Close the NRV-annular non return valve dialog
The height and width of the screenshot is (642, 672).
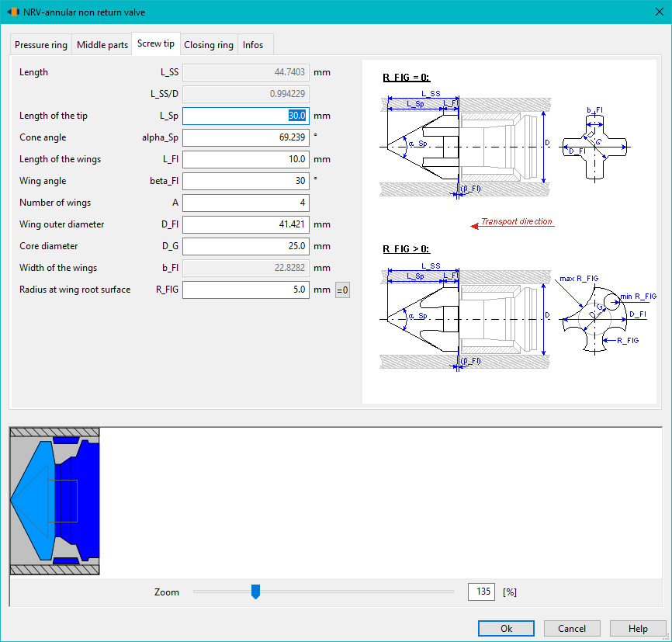[659, 12]
